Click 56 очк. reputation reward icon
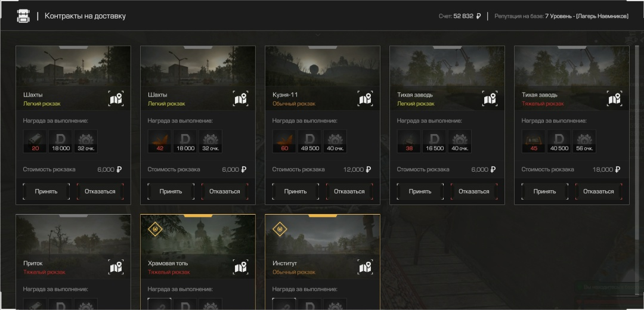Screen dimensions: 644x310 point(584,142)
